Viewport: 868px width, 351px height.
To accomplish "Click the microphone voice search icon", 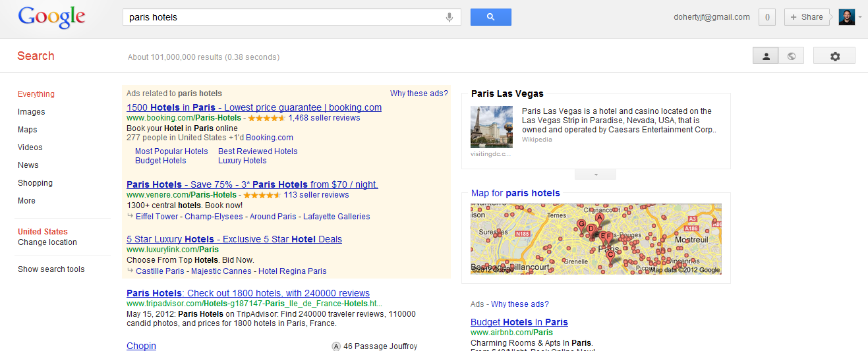I will [449, 17].
